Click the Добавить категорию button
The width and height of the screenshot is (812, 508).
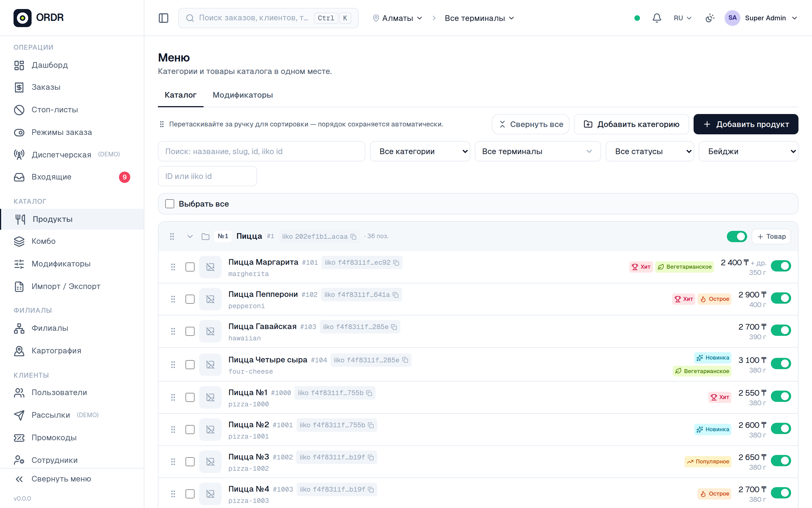[631, 124]
